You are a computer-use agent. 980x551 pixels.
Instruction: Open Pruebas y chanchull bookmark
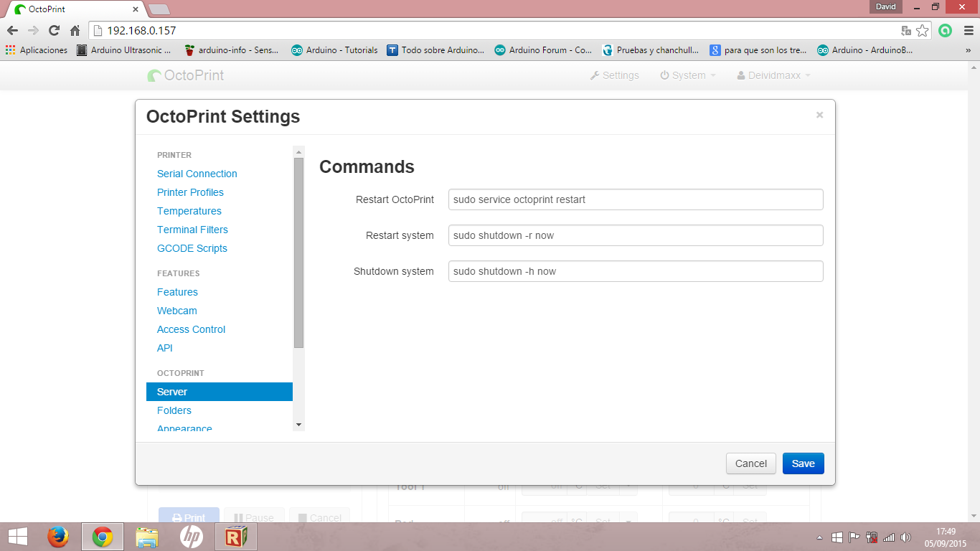[651, 50]
